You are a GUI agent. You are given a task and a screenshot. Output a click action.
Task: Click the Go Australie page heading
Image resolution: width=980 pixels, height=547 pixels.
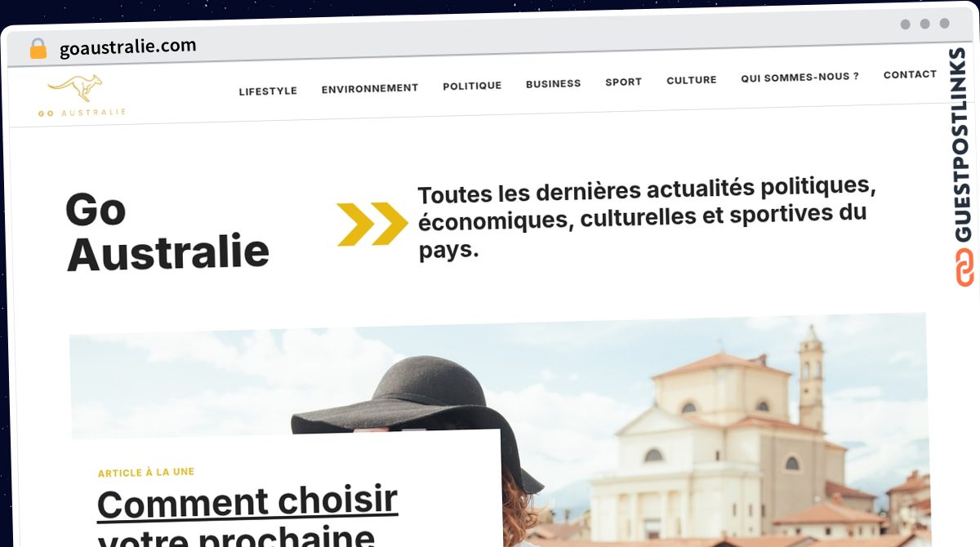[x=167, y=231]
